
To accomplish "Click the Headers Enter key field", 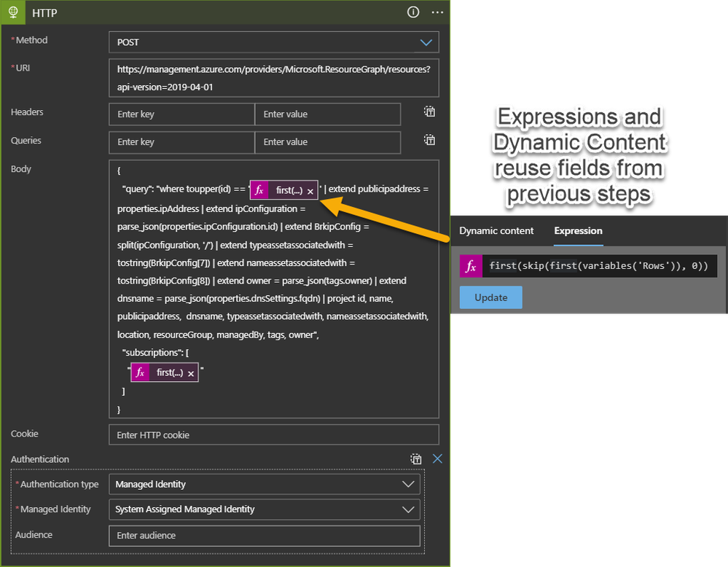I will (x=182, y=114).
